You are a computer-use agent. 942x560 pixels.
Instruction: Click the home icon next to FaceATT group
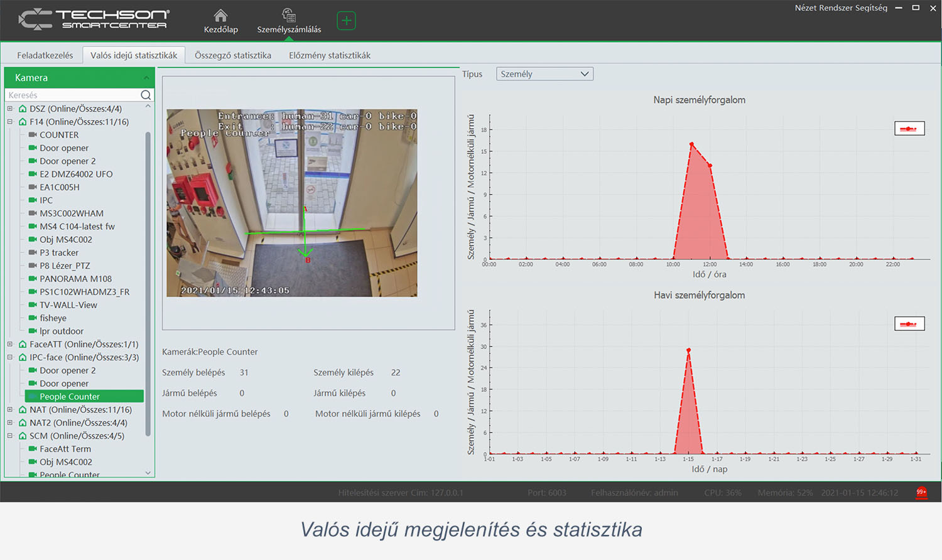click(23, 345)
